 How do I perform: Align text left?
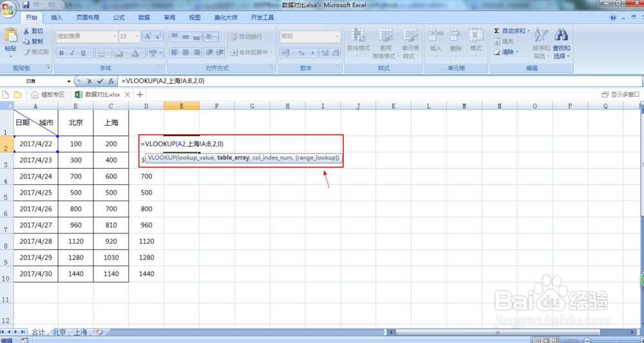(x=175, y=52)
